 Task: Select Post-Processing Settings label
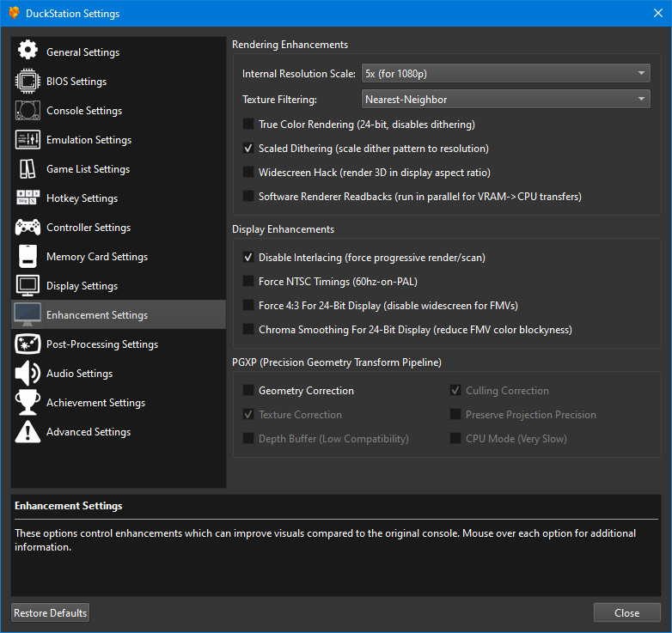[x=102, y=344]
